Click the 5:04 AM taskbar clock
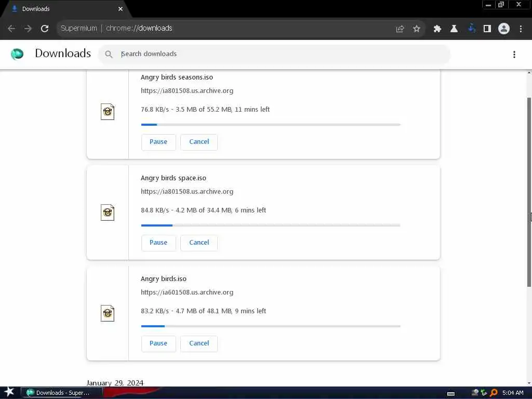The height and width of the screenshot is (399, 532). [513, 393]
